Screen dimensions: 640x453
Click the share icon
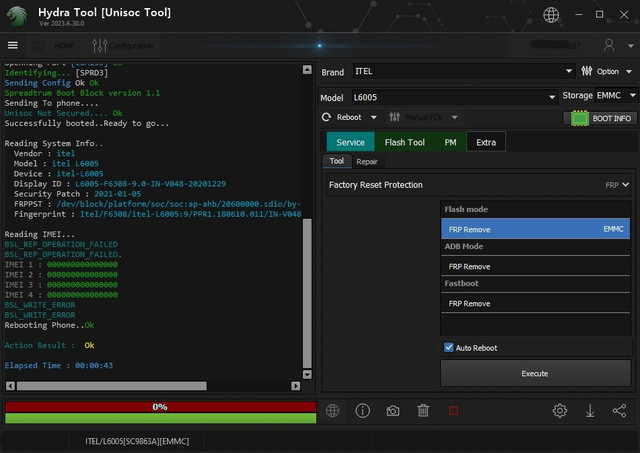pyautogui.click(x=619, y=411)
